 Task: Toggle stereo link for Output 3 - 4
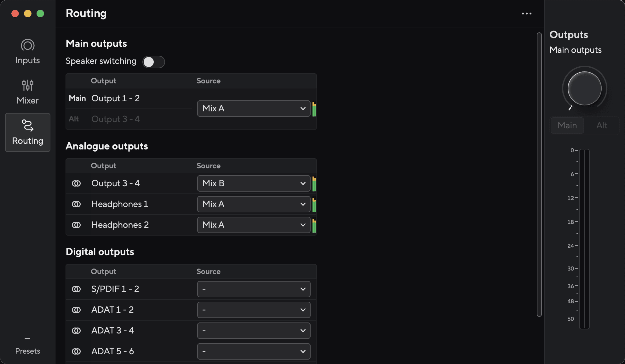pos(76,183)
